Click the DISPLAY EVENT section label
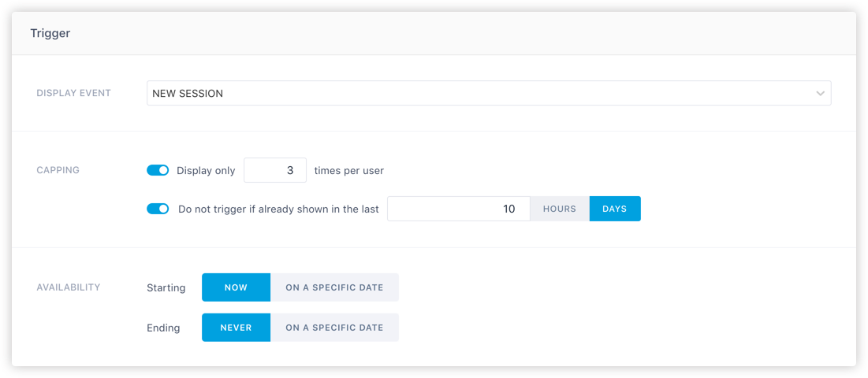The height and width of the screenshot is (378, 868). [73, 93]
